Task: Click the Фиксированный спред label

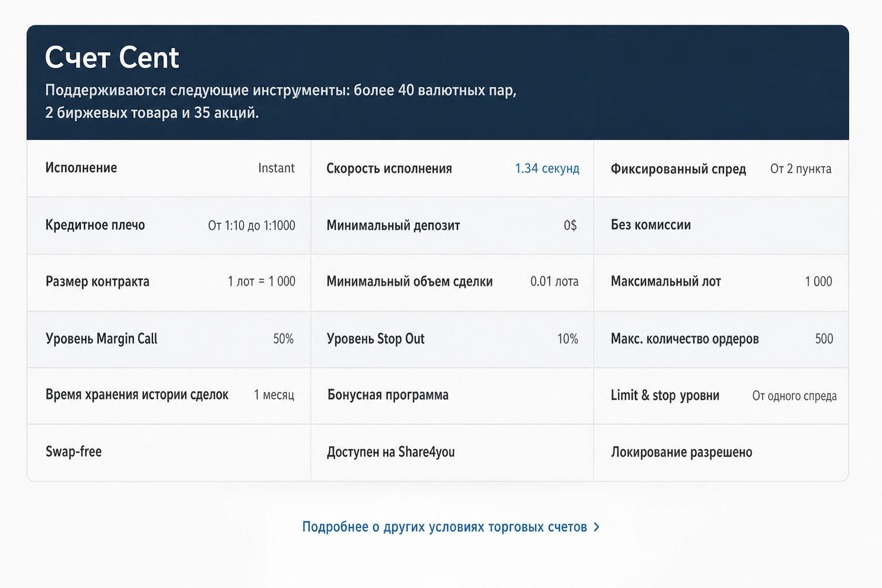Action: [678, 169]
